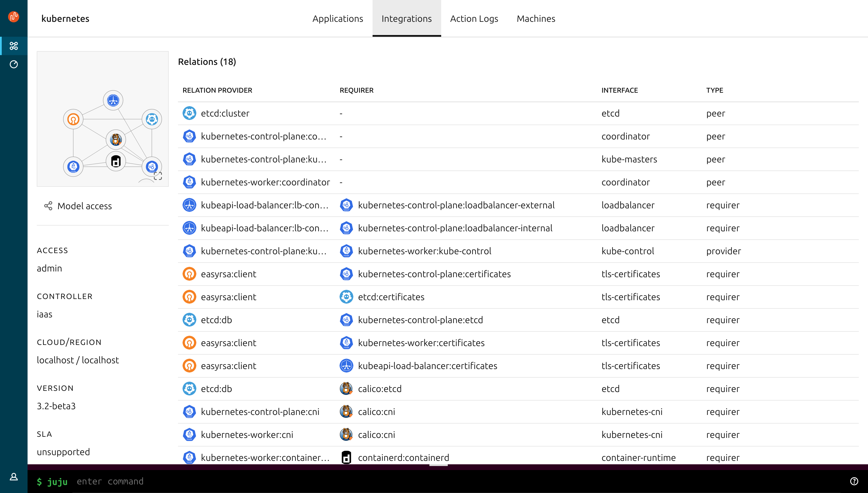Screen dimensions: 868x493
Task: Click the container-runtime interface cell
Action: 638,457
